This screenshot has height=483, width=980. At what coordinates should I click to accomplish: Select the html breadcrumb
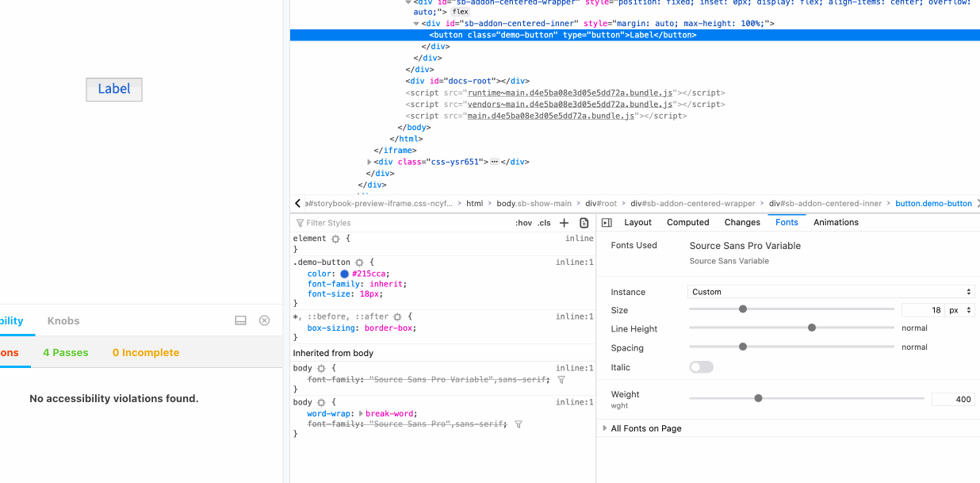(x=474, y=204)
